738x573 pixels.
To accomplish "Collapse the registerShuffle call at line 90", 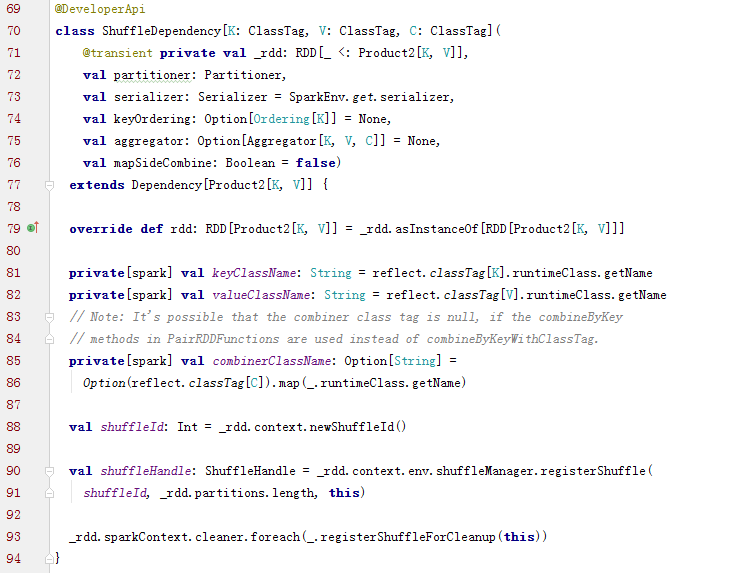I will (x=49, y=471).
